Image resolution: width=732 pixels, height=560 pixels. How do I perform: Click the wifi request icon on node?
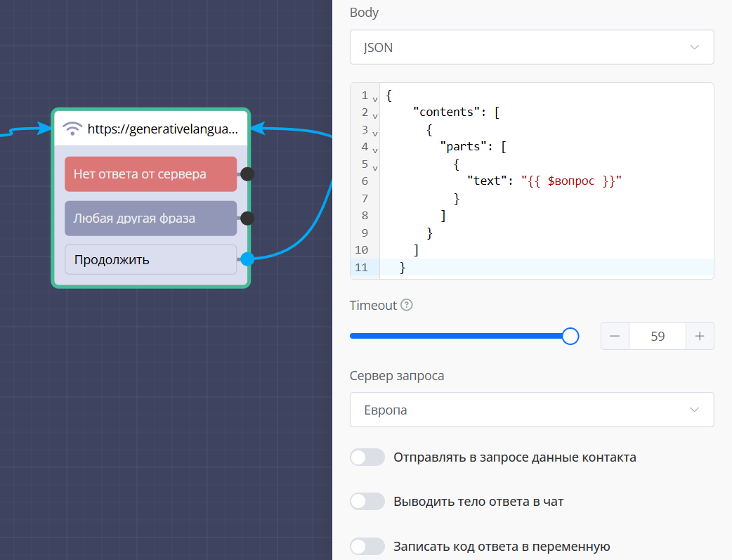(72, 129)
